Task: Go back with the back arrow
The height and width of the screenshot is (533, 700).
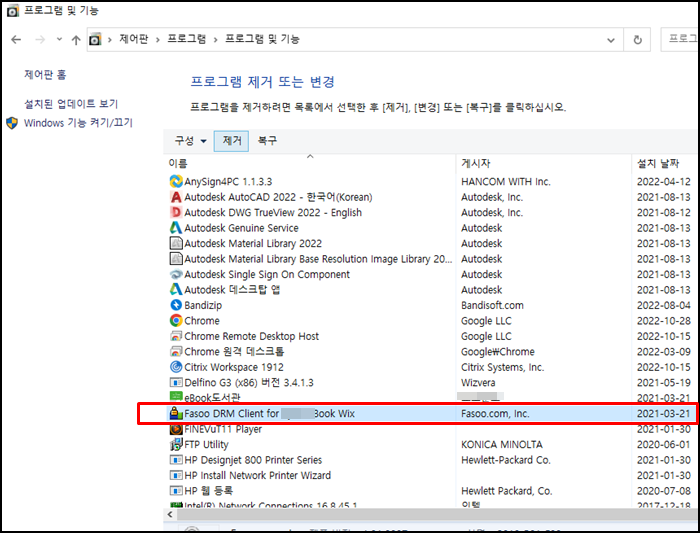Action: (16, 40)
